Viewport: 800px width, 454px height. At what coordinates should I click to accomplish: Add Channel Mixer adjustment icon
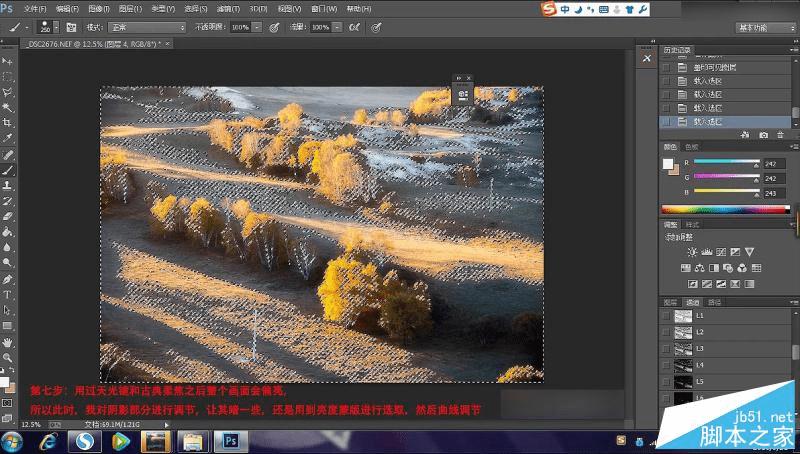pos(742,268)
